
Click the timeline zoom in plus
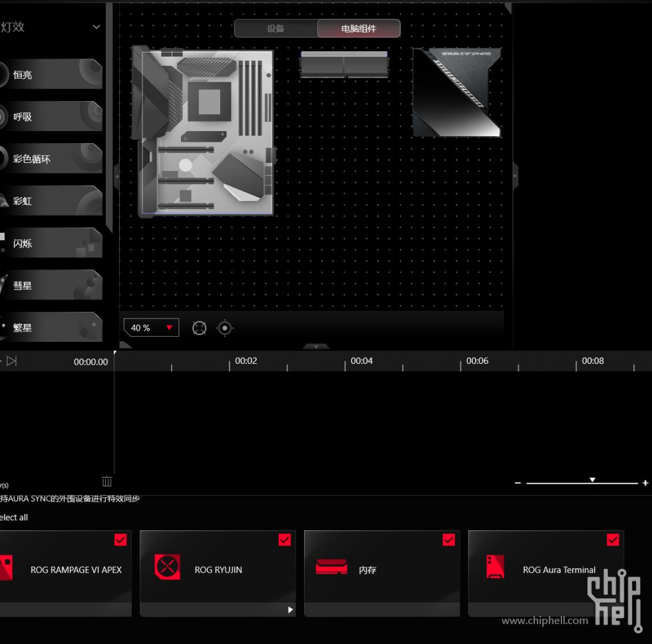coord(645,483)
